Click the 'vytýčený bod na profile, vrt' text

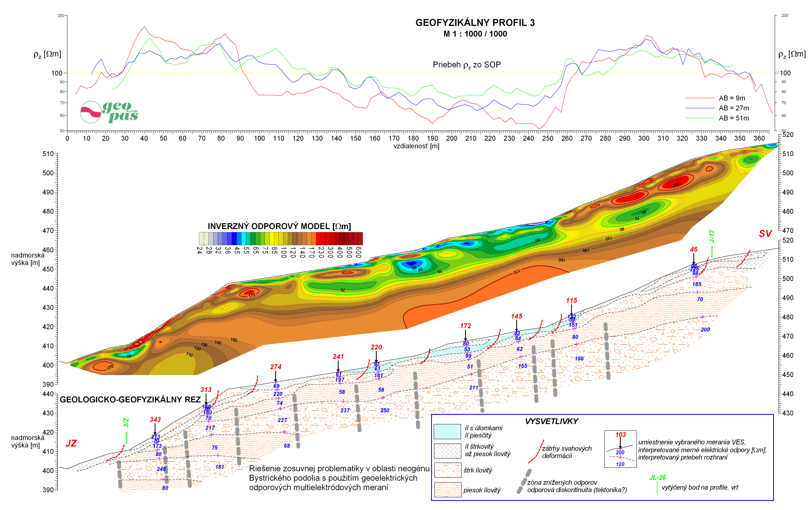(x=700, y=487)
